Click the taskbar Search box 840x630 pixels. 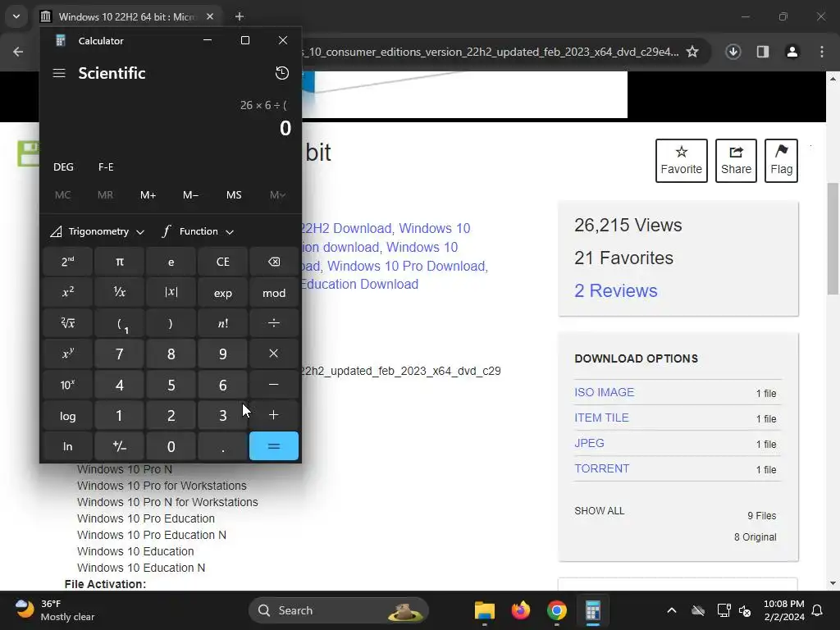click(339, 610)
